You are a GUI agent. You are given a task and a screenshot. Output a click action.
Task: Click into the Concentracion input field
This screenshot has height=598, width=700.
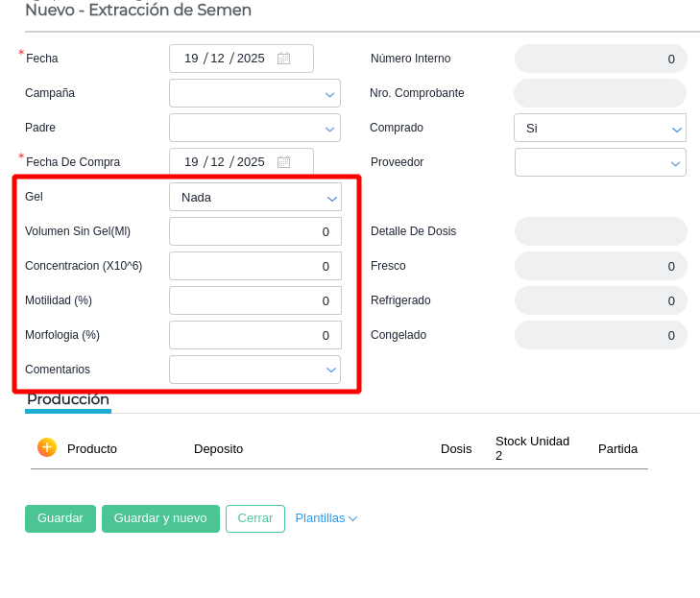click(254, 266)
